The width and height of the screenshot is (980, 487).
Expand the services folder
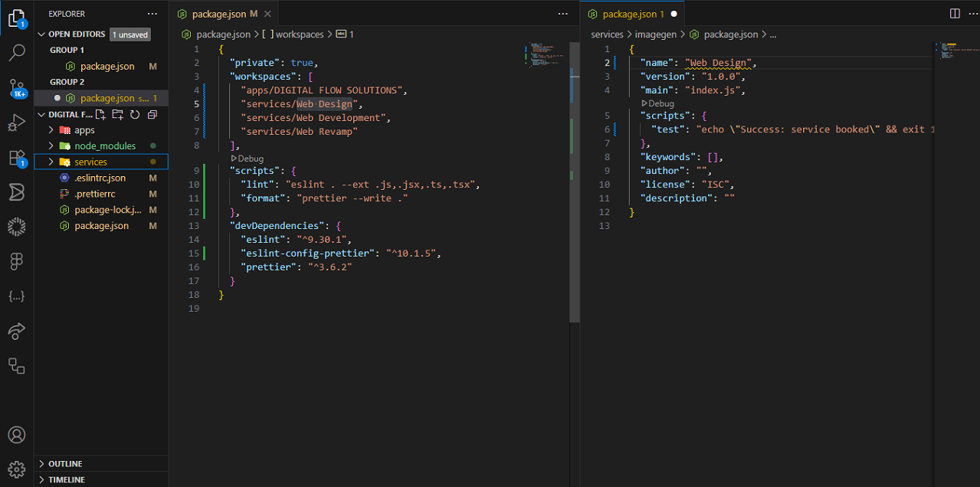point(90,162)
